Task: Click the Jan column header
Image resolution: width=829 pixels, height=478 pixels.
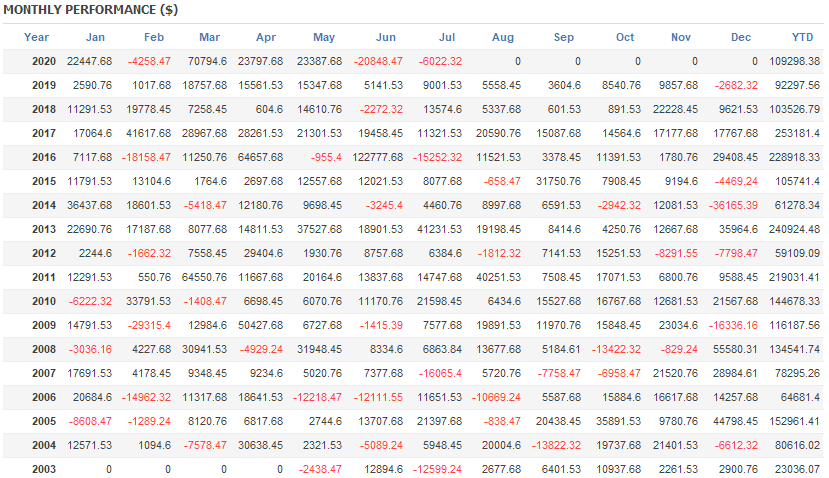Action: click(95, 37)
